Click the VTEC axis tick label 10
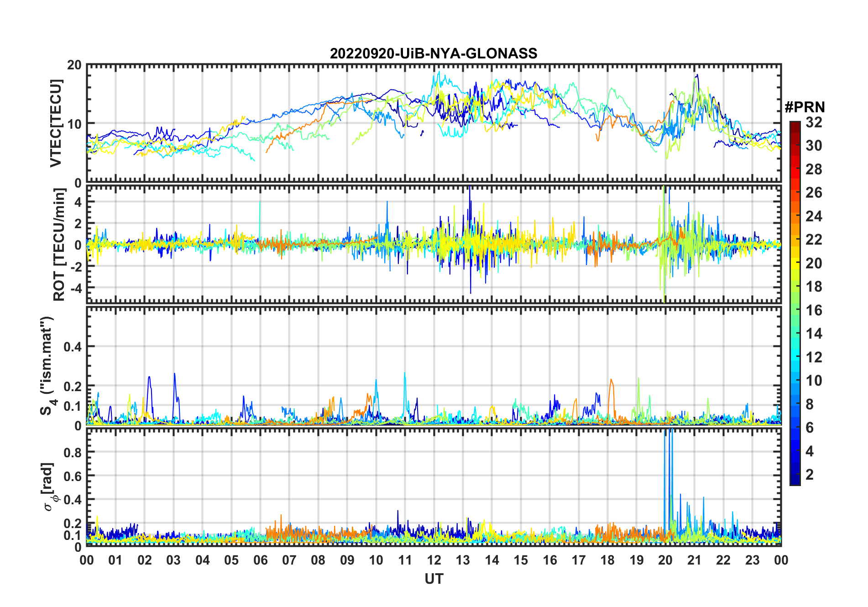Screen dimensions: 868x607 (x=74, y=124)
